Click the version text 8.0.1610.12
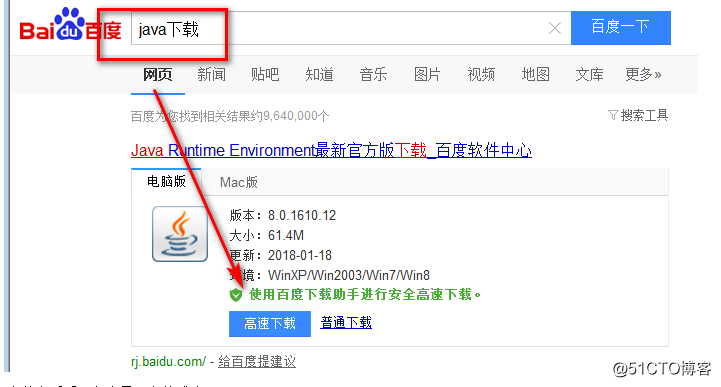The width and height of the screenshot is (721, 387). (302, 215)
